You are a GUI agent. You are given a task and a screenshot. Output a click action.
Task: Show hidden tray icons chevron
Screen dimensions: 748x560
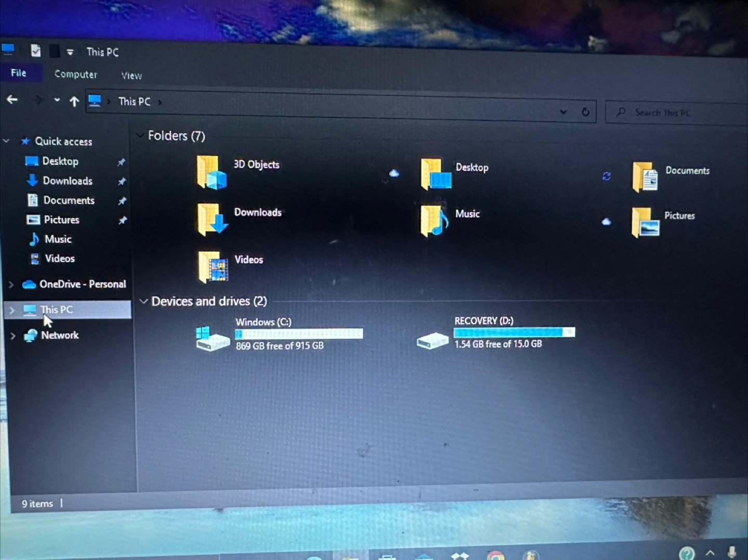coord(710,553)
